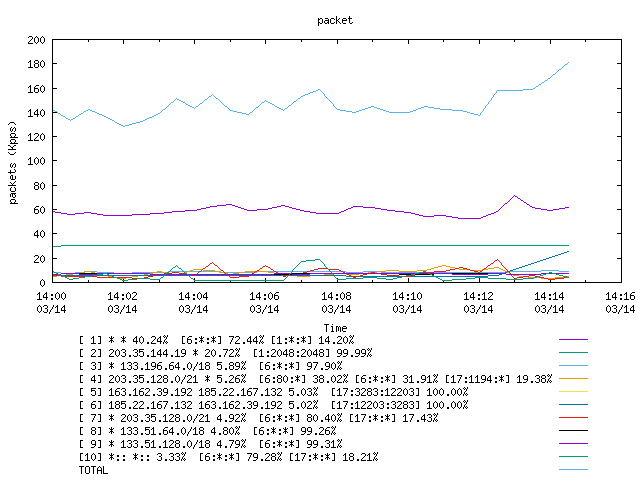The image size is (640, 480).
Task: Click the rising dark blue line's end point
Action: coord(568,251)
